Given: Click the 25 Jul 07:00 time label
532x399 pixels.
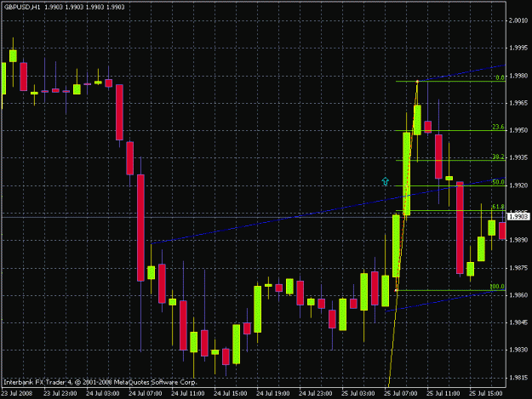Looking at the screenshot, I should [x=401, y=394].
